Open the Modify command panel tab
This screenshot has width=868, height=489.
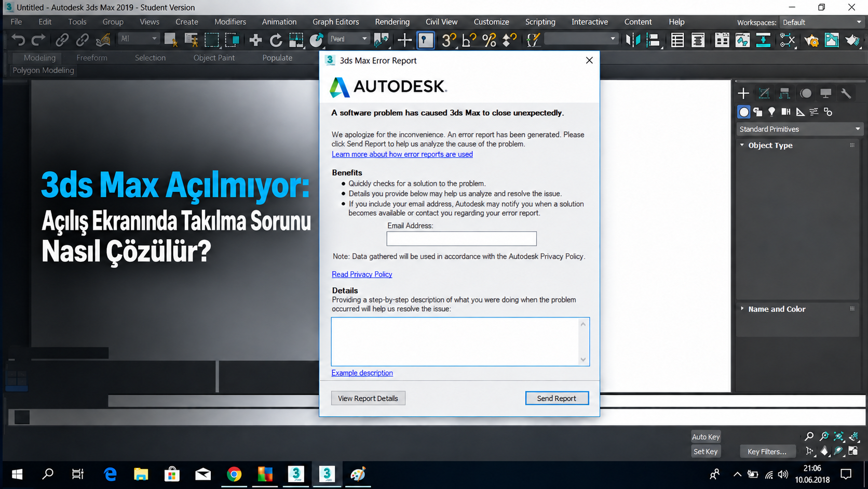coord(764,93)
